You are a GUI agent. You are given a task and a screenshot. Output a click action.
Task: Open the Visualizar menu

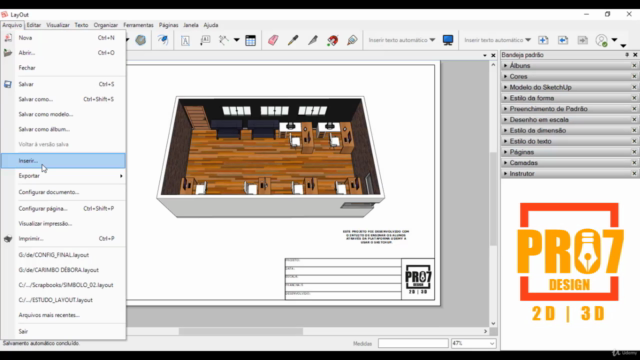coord(58,25)
